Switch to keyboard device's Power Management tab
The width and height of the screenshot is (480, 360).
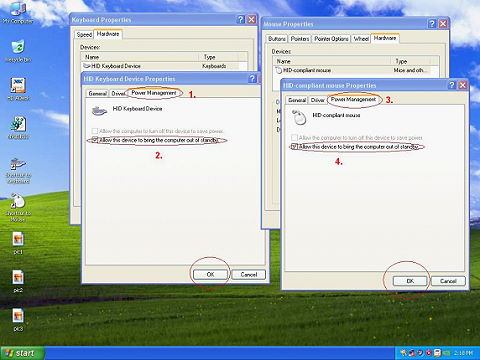coord(154,93)
